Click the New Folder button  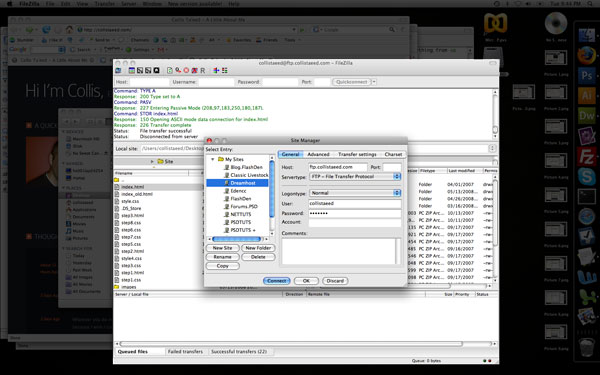click(258, 248)
